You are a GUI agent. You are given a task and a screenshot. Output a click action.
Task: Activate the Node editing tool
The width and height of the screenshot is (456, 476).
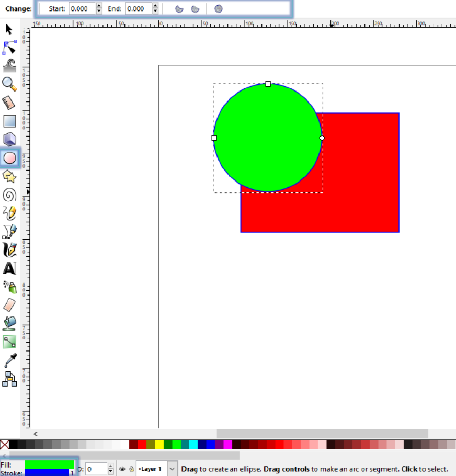coord(9,48)
